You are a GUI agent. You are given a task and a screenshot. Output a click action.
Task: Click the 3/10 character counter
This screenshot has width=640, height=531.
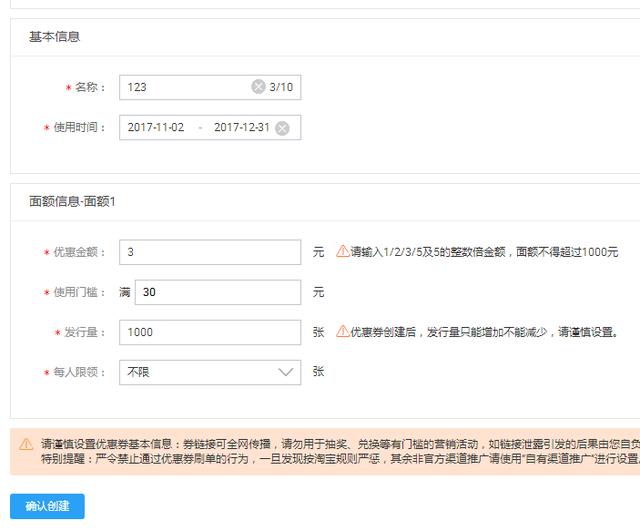pos(281,87)
